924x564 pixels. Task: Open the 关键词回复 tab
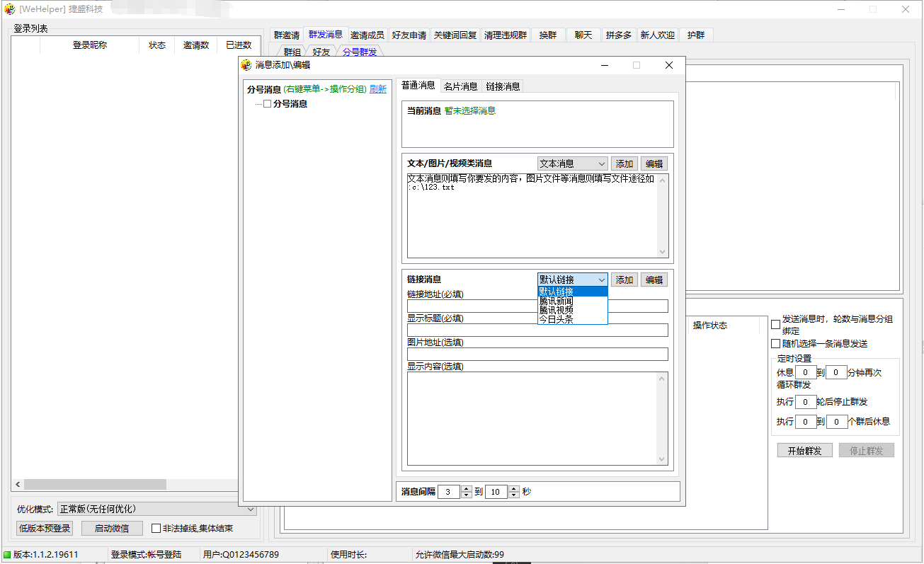[455, 35]
